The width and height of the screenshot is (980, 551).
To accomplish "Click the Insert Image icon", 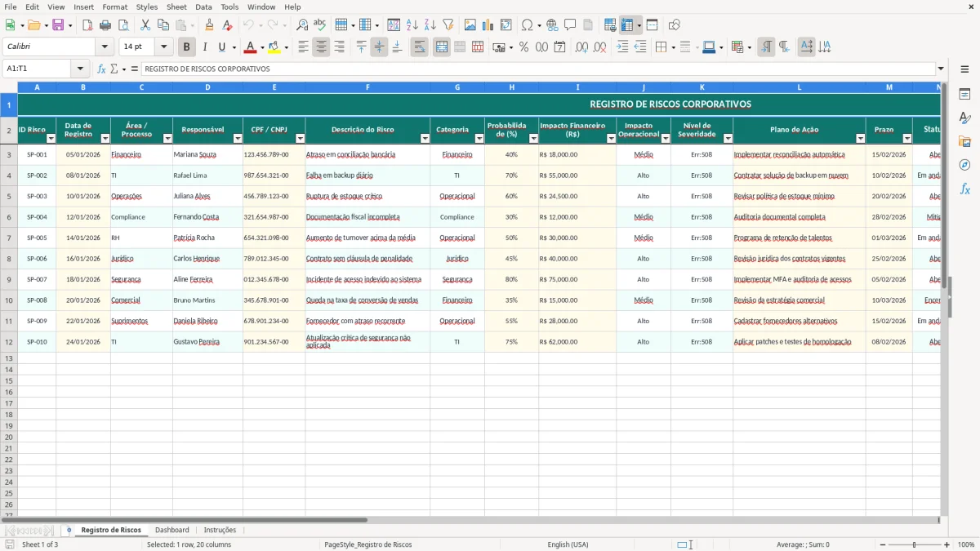I will (470, 25).
